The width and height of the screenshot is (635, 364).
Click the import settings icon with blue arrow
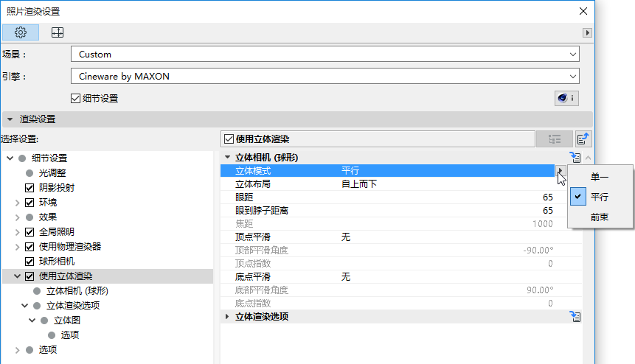pyautogui.click(x=583, y=139)
